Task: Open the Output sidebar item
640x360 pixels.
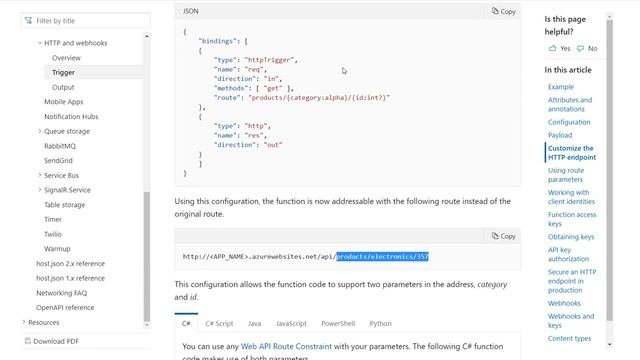Action: pyautogui.click(x=63, y=87)
